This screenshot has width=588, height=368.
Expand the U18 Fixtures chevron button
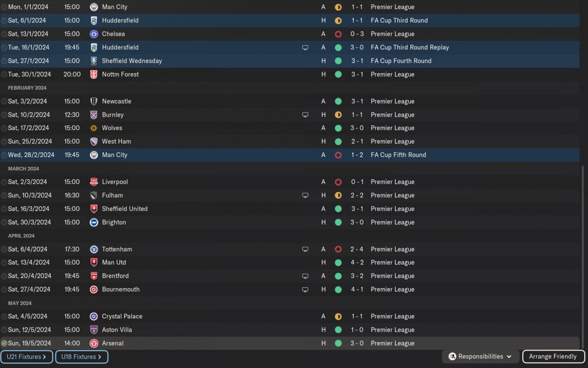point(99,357)
